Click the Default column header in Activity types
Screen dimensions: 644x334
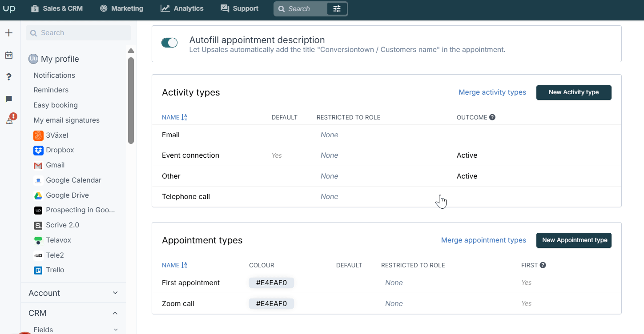point(284,117)
